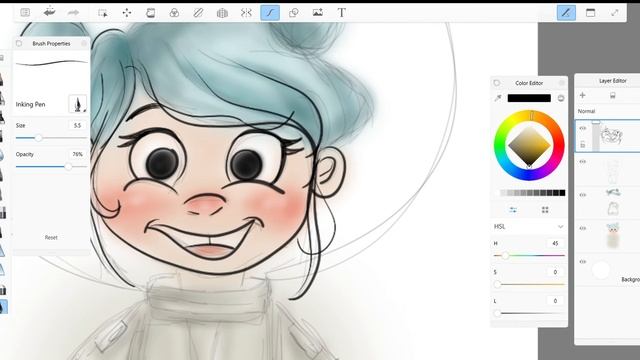Toggle the highlighted Steady Stroke tool
Viewport: 640px width, 360px height.
click(270, 13)
